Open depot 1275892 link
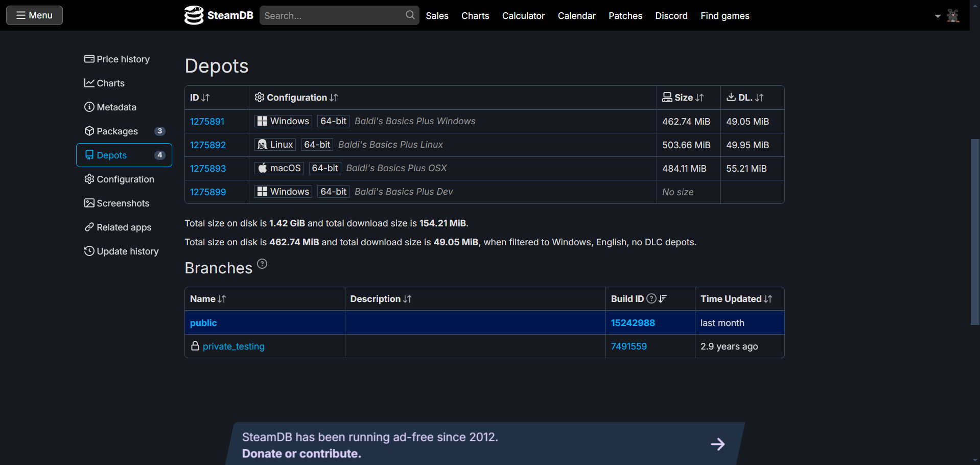Image resolution: width=980 pixels, height=465 pixels. (x=208, y=145)
